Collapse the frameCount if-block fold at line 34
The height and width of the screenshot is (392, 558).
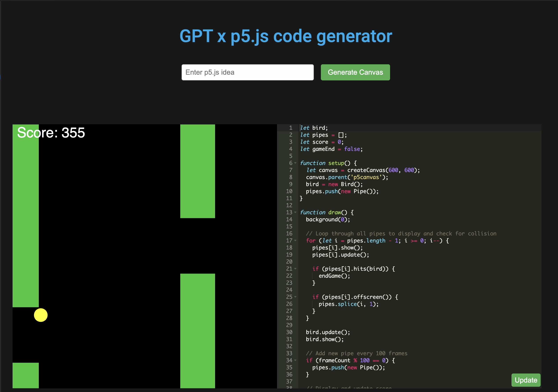(x=295, y=361)
